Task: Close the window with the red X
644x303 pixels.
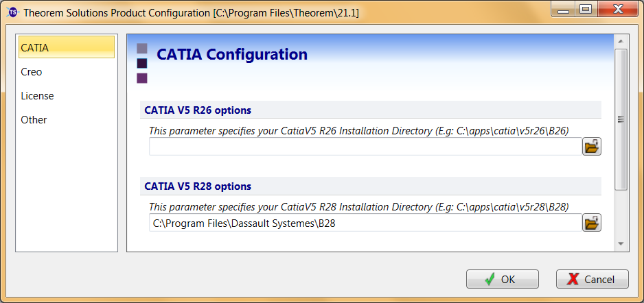Action: coord(617,9)
